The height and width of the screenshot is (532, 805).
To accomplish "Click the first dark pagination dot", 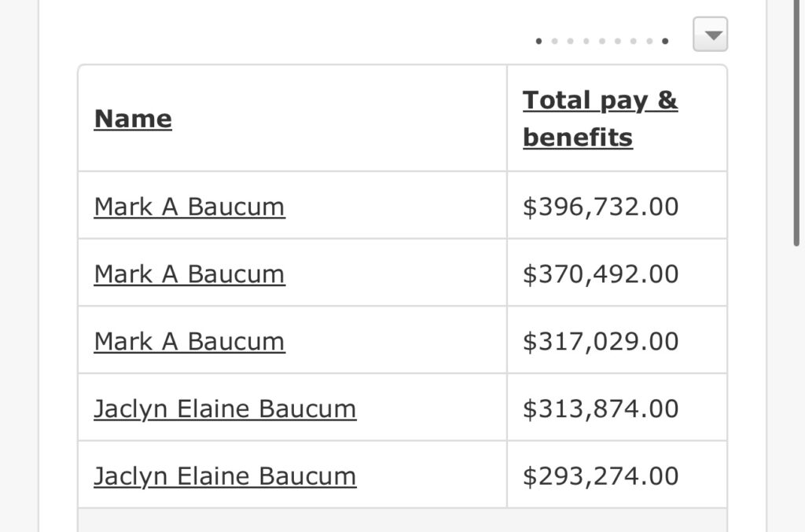I will click(x=539, y=41).
